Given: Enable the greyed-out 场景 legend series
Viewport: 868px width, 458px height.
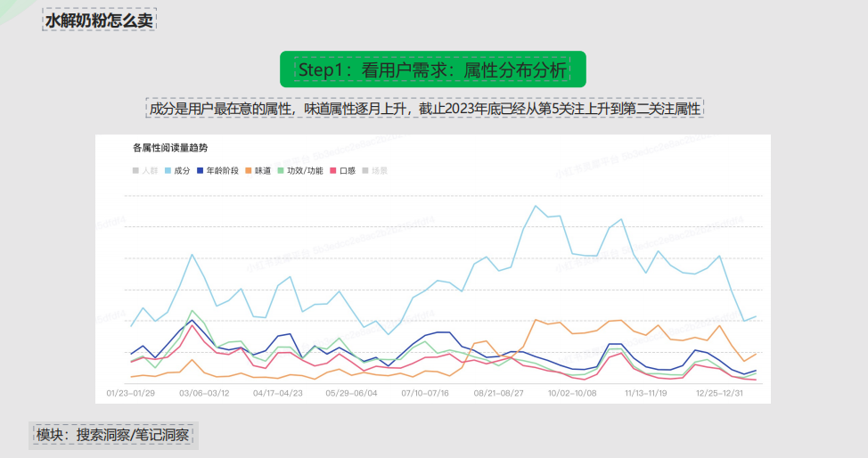Looking at the screenshot, I should [x=375, y=171].
